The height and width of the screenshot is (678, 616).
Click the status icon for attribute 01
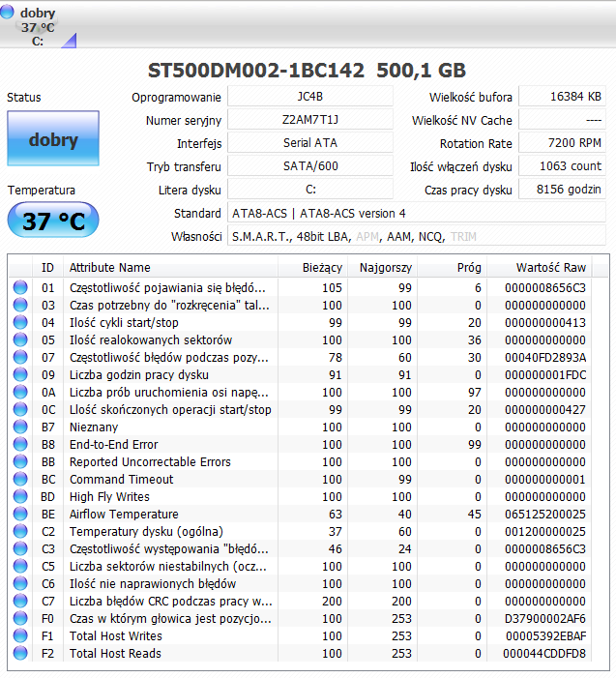(x=20, y=287)
